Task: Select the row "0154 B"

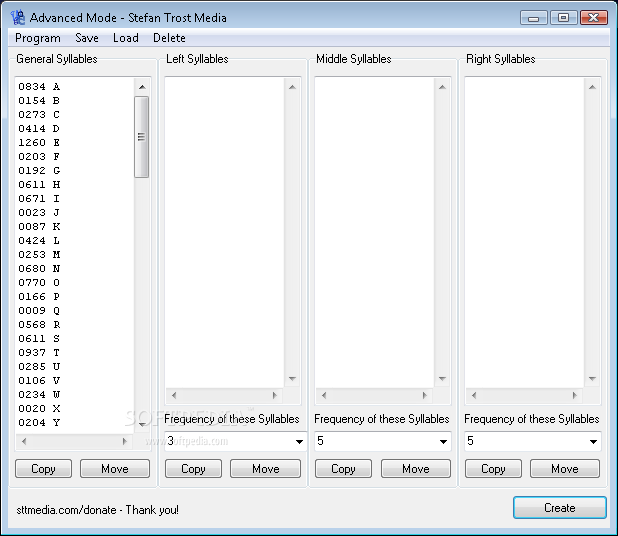Action: coord(39,100)
